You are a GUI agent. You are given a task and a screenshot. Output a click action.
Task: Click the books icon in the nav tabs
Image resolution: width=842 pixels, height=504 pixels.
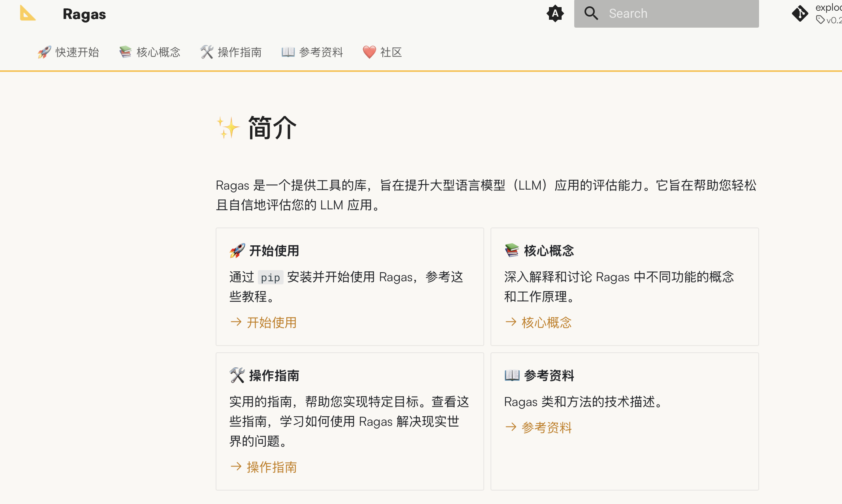pos(126,52)
